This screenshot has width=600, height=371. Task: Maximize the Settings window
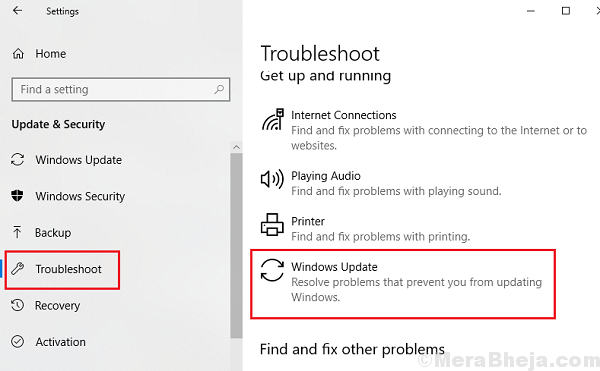(x=566, y=11)
